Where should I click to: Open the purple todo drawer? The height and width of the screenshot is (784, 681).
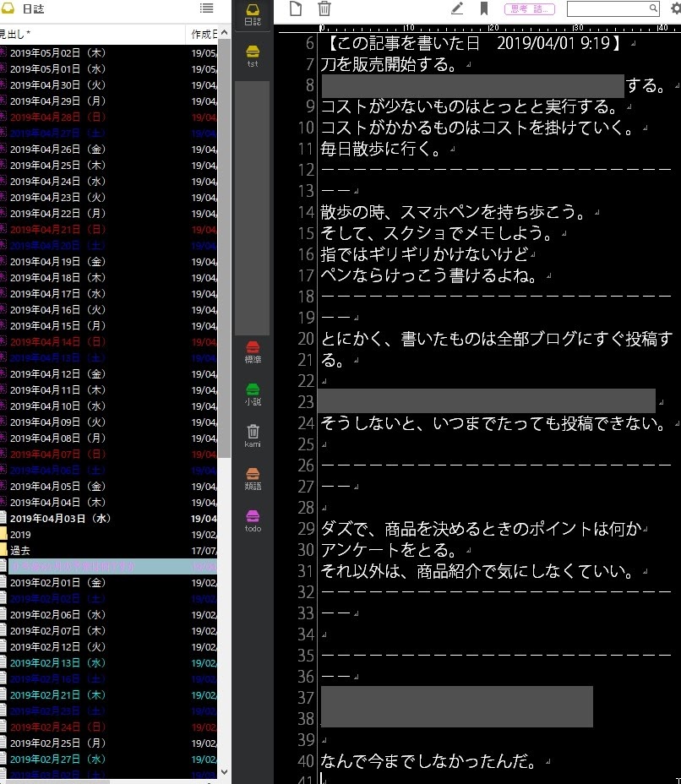pyautogui.click(x=252, y=520)
